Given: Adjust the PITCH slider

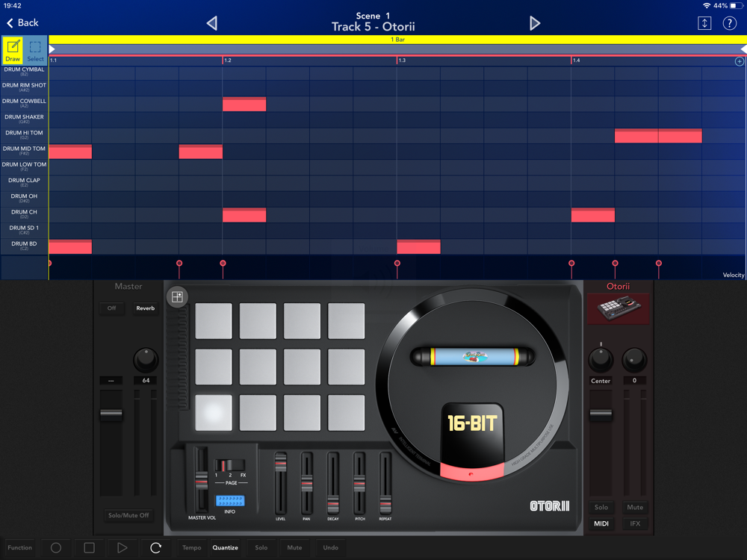Looking at the screenshot, I should tap(359, 482).
